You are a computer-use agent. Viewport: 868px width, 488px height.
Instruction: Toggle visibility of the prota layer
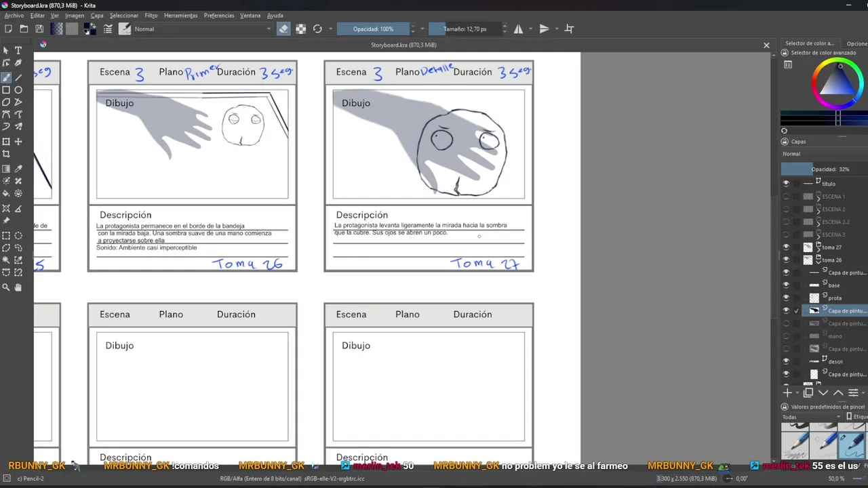pos(786,298)
